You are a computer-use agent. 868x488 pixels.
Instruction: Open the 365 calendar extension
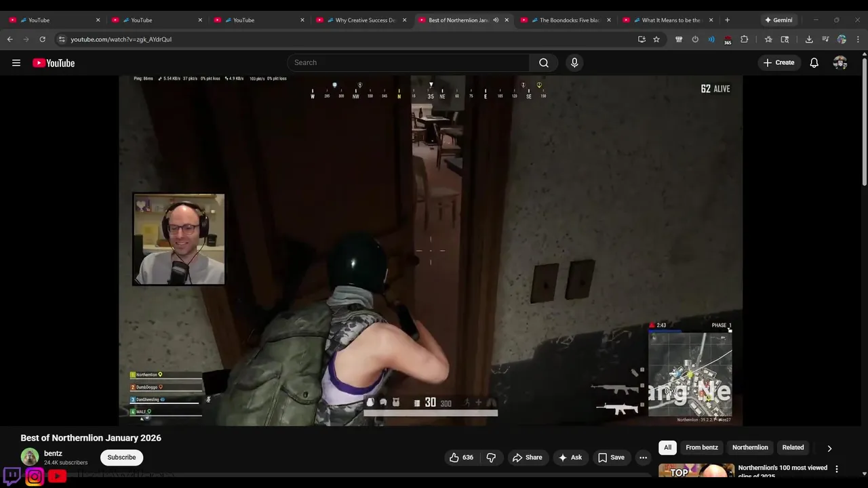(x=728, y=40)
